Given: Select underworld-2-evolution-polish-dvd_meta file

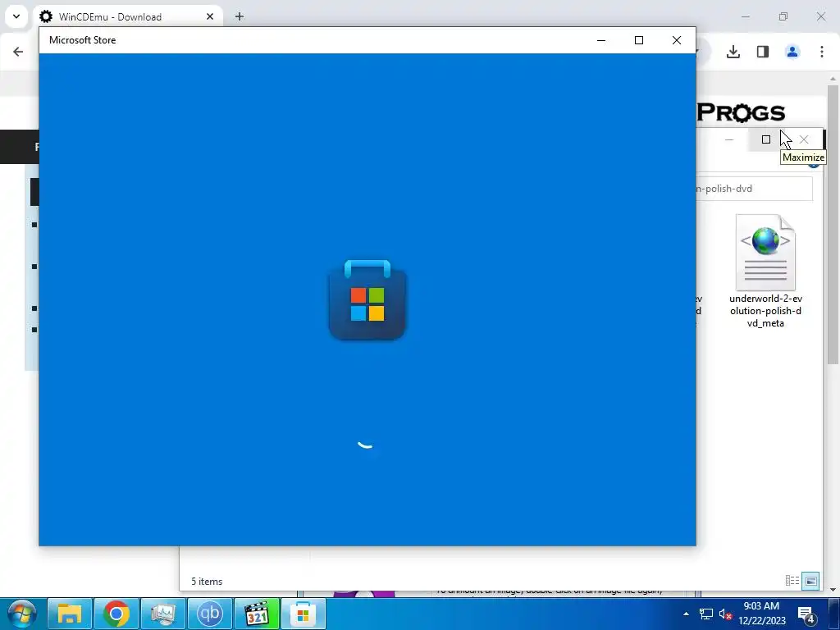Looking at the screenshot, I should pyautogui.click(x=765, y=271).
